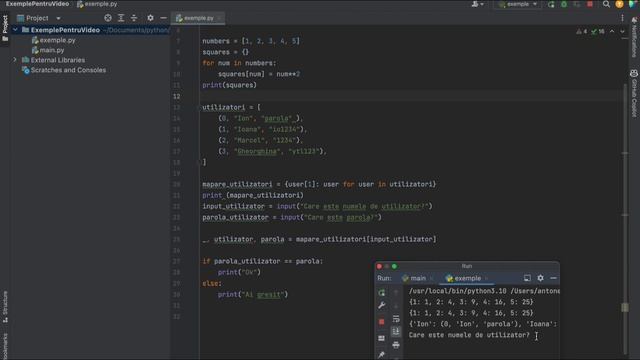Click the ExemplePentruVideo breadcrumb in the title bar
The height and width of the screenshot is (360, 640).
point(37,4)
